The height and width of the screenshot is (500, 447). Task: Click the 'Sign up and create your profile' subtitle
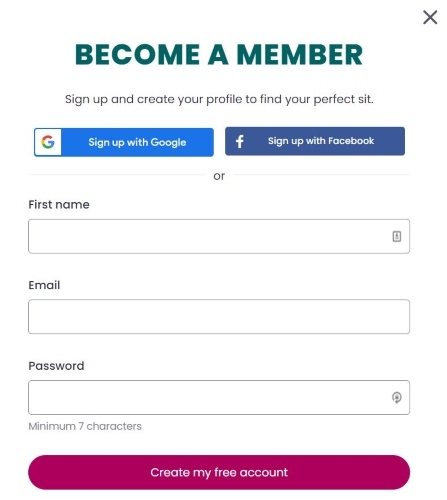(219, 99)
